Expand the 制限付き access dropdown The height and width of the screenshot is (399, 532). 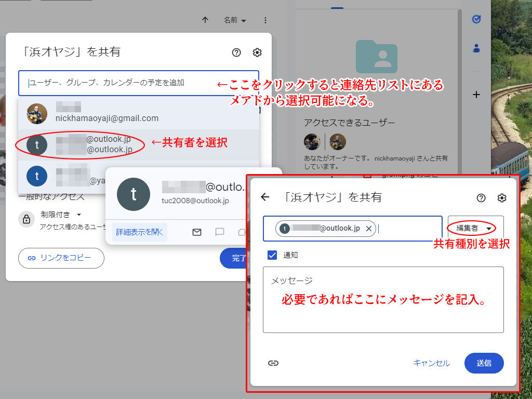pyautogui.click(x=61, y=215)
